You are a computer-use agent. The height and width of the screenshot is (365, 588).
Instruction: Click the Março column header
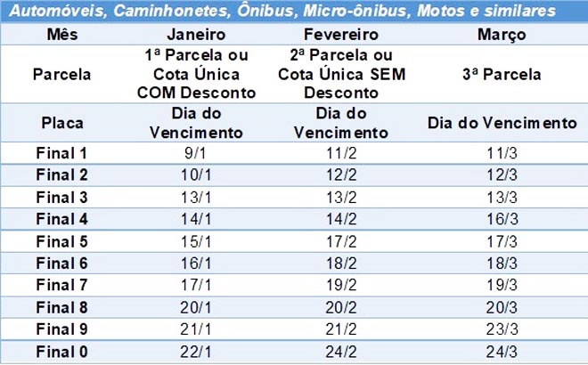pyautogui.click(x=502, y=36)
